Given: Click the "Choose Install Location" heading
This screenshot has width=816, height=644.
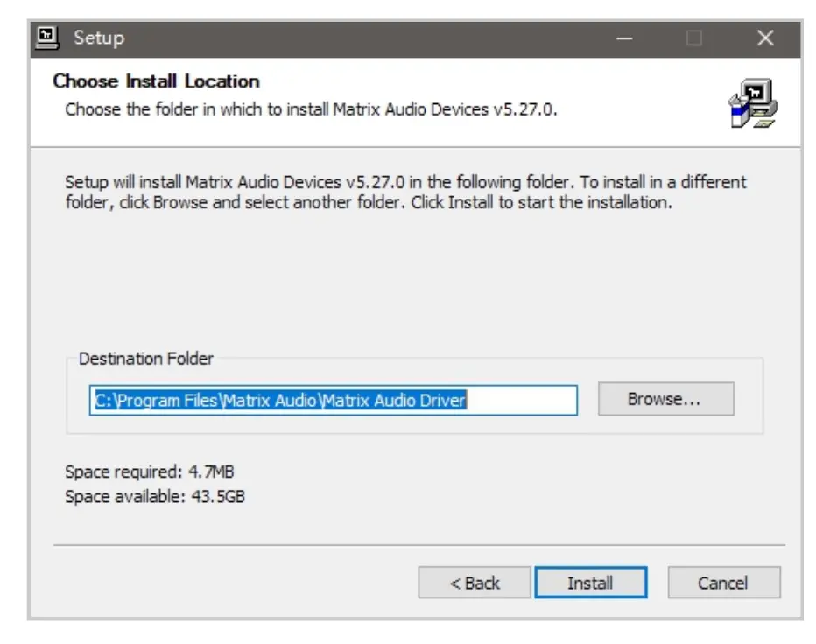Looking at the screenshot, I should click(x=156, y=81).
